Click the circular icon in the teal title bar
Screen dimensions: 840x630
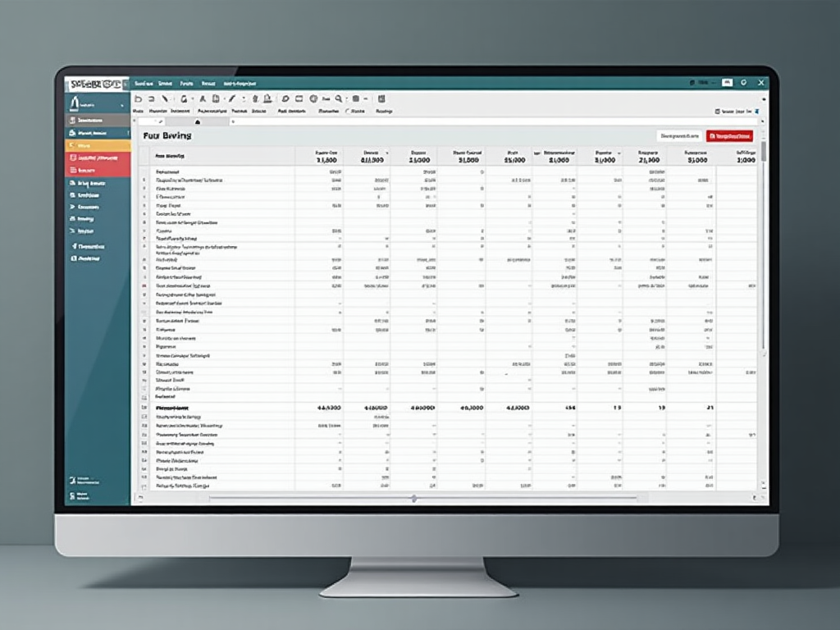click(x=743, y=83)
